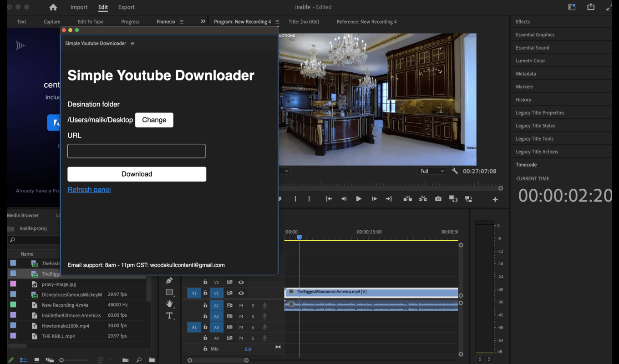Switch to Export tab
The height and width of the screenshot is (364, 619).
coord(126,7)
